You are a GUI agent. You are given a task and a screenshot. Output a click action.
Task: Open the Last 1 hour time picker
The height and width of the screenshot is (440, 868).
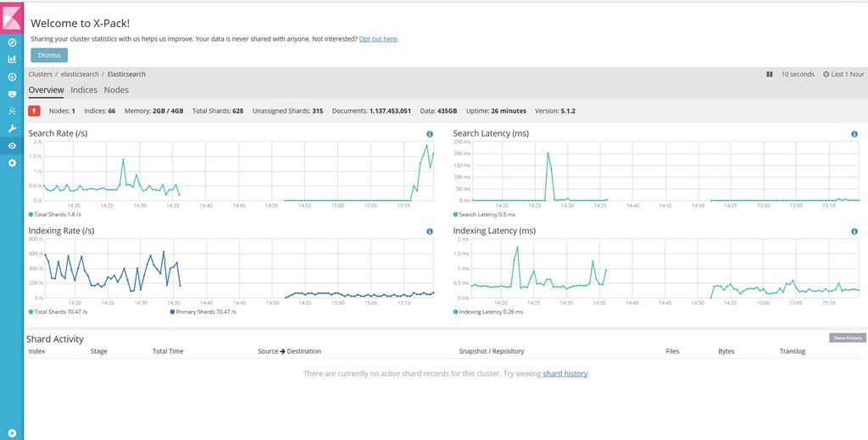[843, 74]
